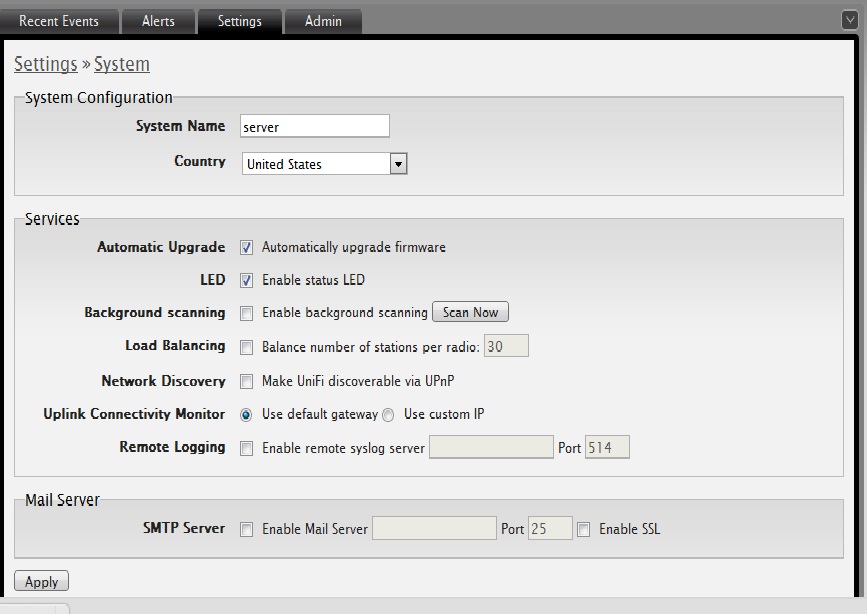Enable remote syslog server checkbox
Screen dimensions: 867x614
tap(247, 448)
